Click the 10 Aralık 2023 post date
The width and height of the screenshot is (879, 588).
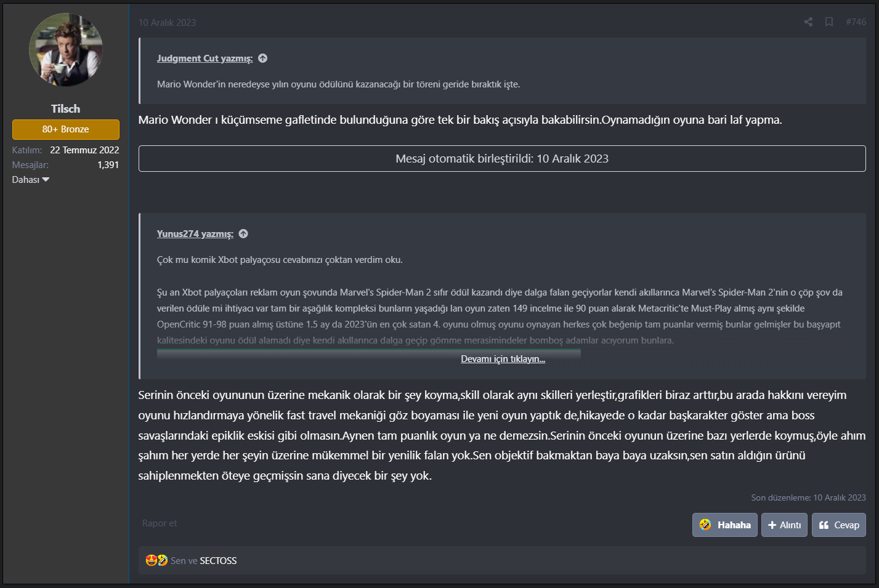[x=167, y=23]
